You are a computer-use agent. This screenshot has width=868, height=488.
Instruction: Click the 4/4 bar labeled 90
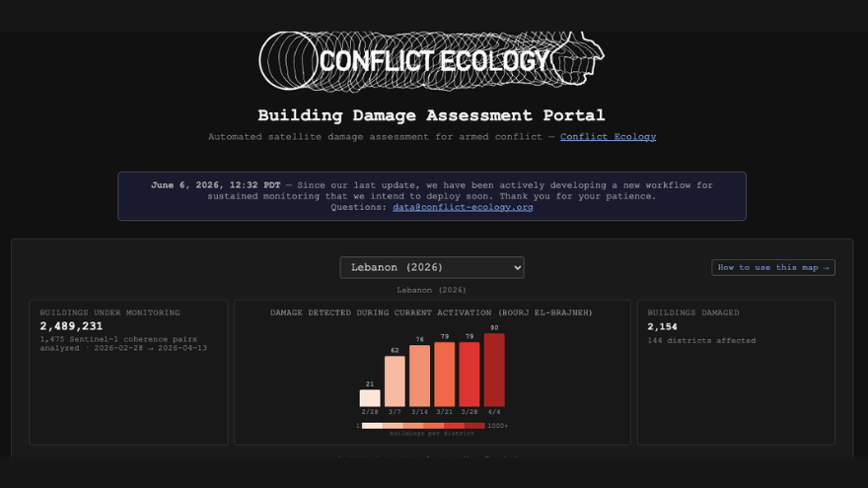494,370
